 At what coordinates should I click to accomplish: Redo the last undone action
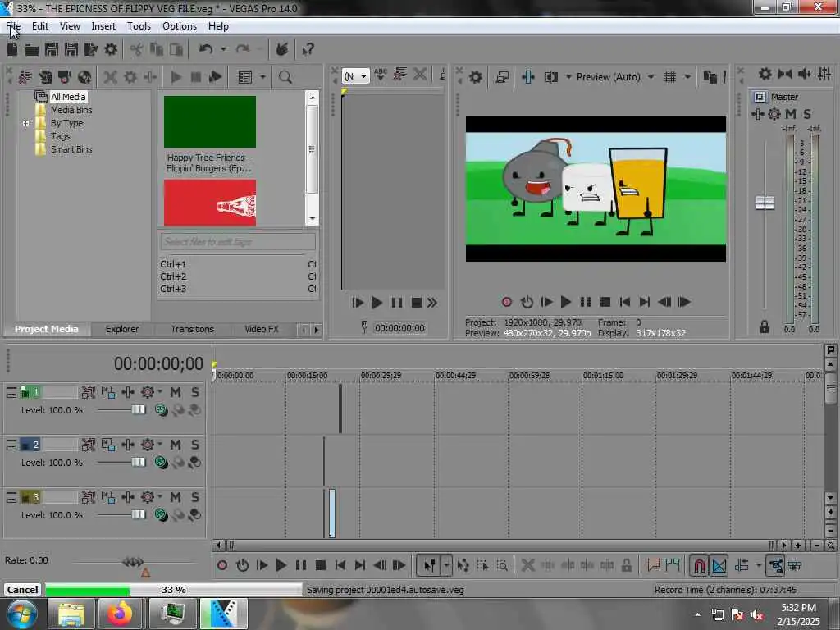(x=243, y=49)
